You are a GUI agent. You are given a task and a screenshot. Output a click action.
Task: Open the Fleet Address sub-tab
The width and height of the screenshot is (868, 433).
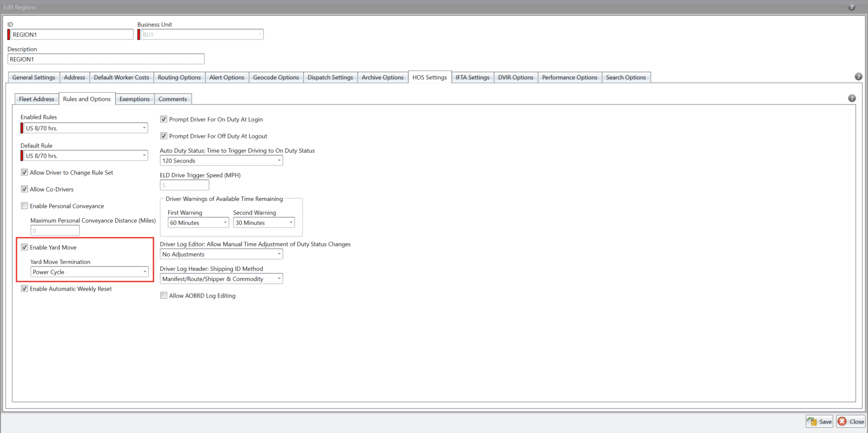[x=36, y=99]
